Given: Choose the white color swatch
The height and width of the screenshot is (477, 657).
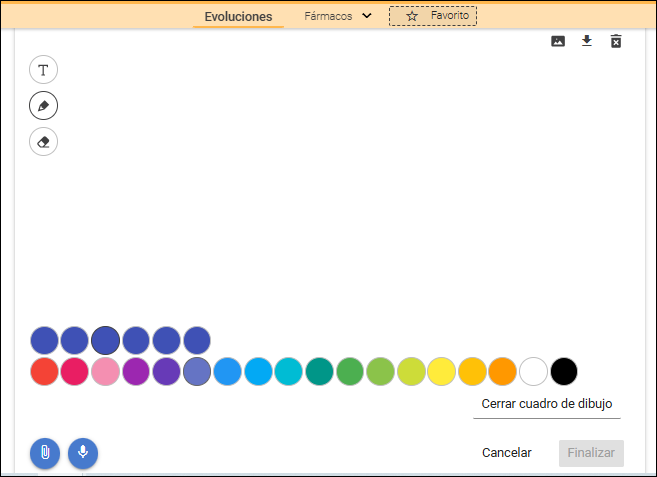Looking at the screenshot, I should pyautogui.click(x=533, y=371).
